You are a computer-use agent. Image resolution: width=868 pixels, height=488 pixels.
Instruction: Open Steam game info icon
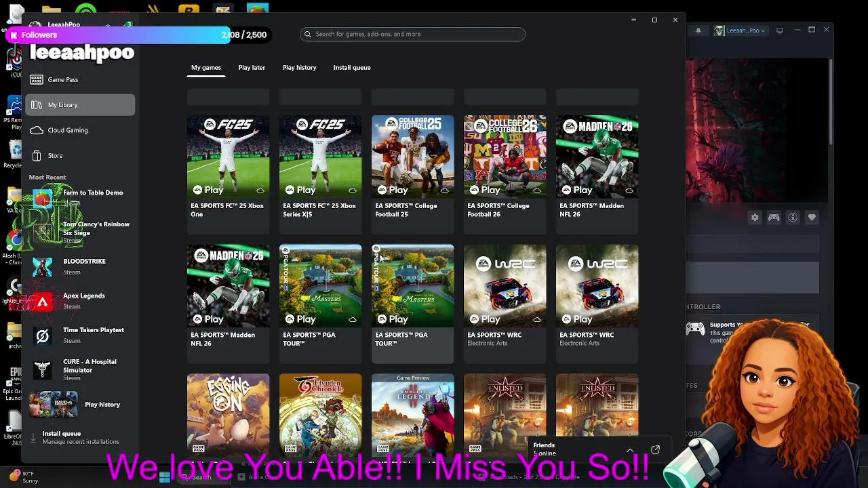point(793,218)
